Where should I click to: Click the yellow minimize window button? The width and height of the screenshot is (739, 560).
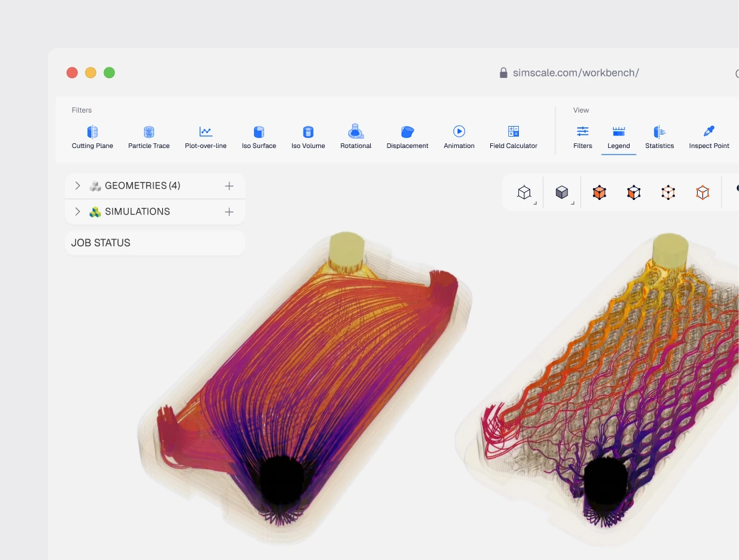(x=91, y=73)
